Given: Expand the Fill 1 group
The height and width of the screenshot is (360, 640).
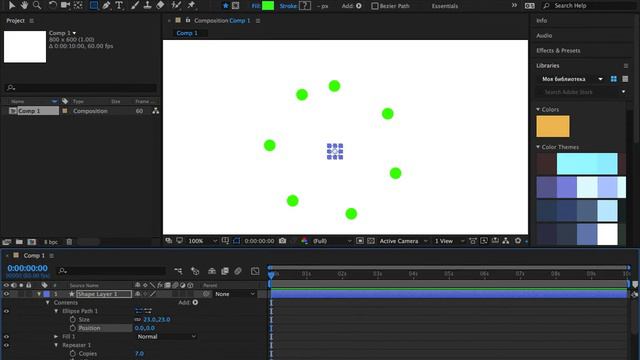Looking at the screenshot, I should tap(56, 337).
